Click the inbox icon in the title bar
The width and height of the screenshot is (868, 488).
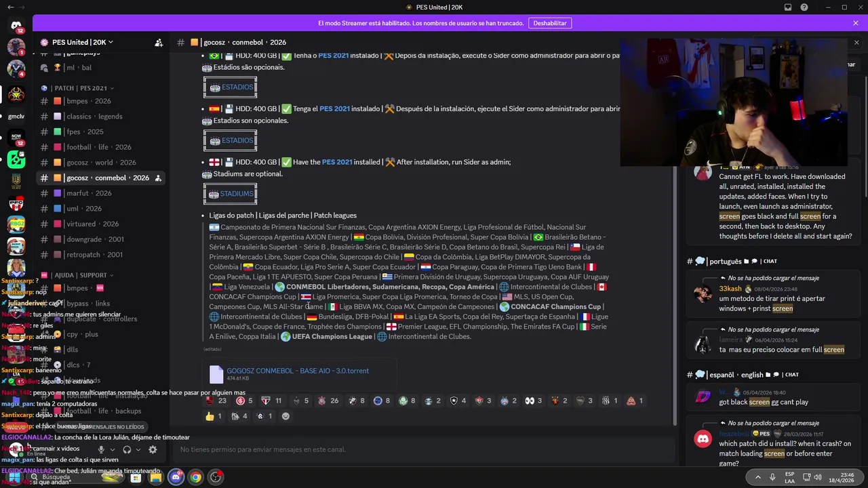tap(788, 7)
